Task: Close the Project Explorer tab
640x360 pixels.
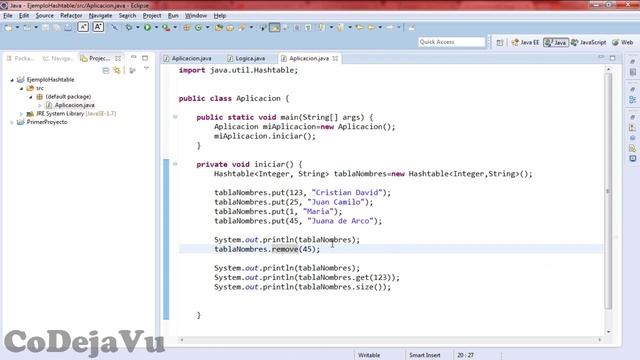Action: (x=118, y=58)
